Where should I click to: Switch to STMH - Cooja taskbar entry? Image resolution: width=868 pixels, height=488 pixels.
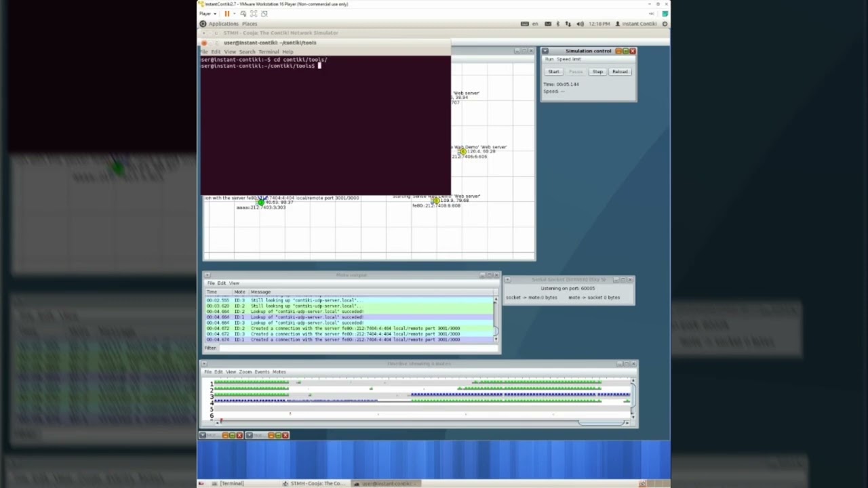pyautogui.click(x=314, y=483)
